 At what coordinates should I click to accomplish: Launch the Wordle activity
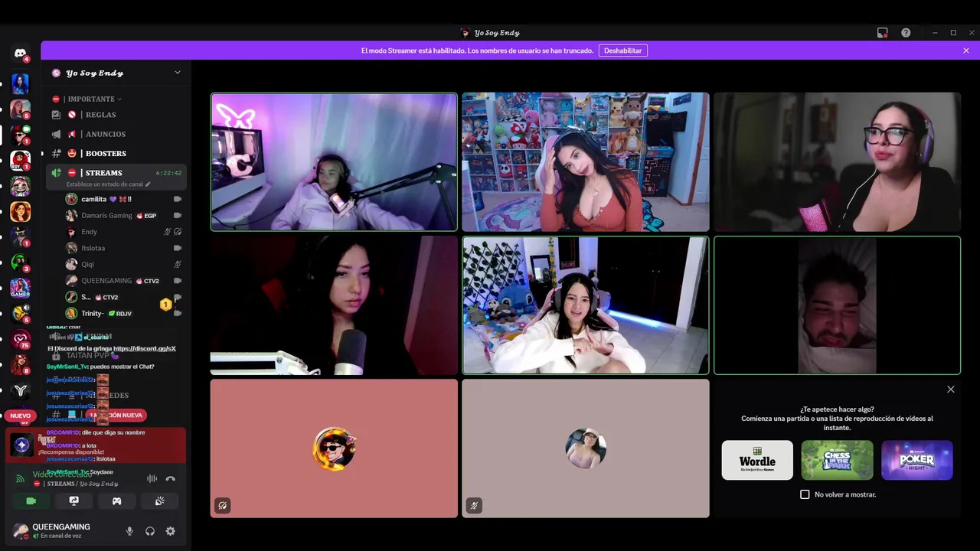tap(757, 460)
